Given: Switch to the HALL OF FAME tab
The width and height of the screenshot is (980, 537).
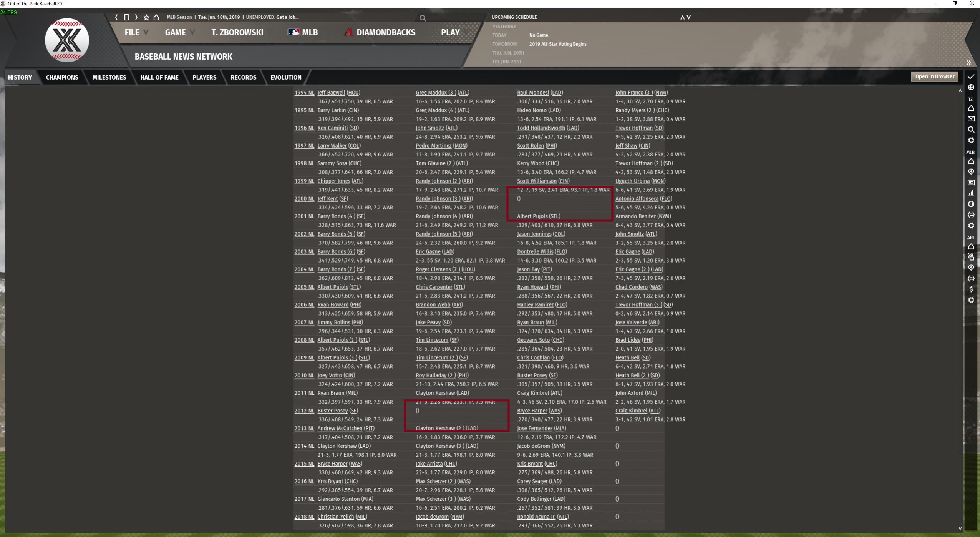Looking at the screenshot, I should pos(159,77).
